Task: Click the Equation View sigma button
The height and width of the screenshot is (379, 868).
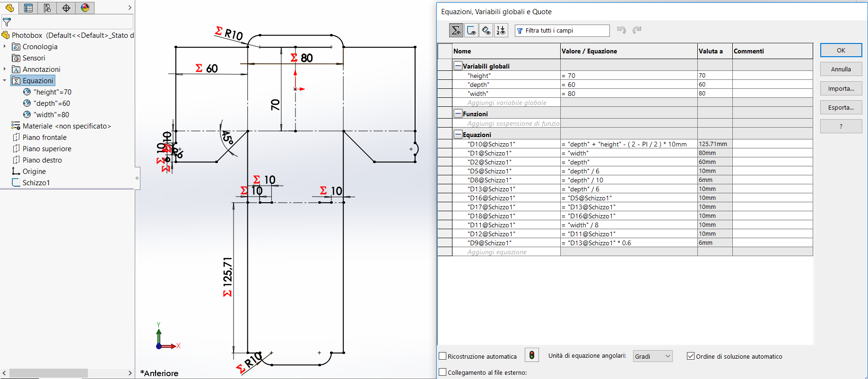Action: click(456, 30)
